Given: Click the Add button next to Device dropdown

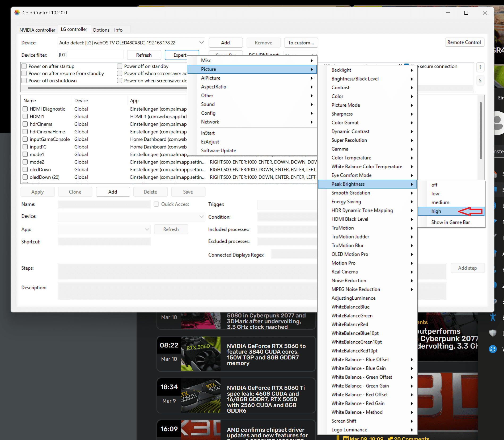Looking at the screenshot, I should coord(226,43).
